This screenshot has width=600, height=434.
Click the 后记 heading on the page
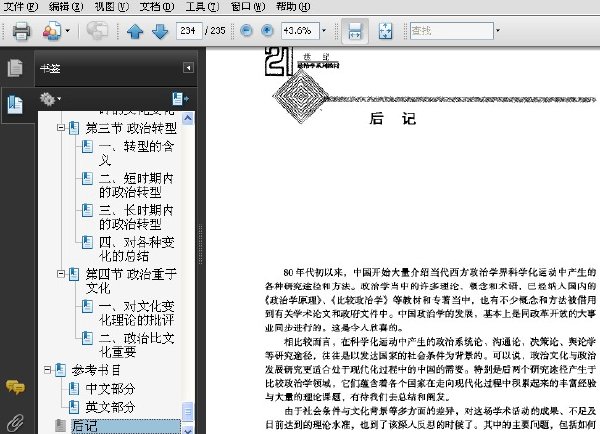pyautogui.click(x=393, y=119)
